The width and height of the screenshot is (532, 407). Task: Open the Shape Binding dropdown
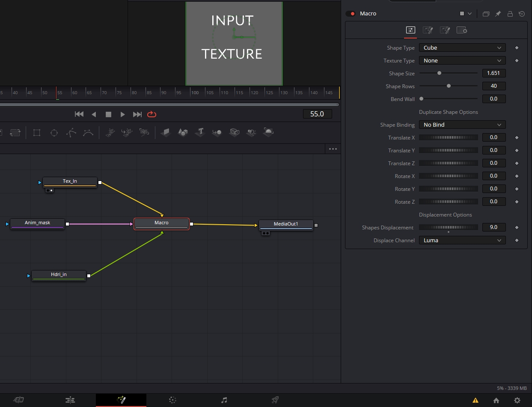[x=462, y=125]
